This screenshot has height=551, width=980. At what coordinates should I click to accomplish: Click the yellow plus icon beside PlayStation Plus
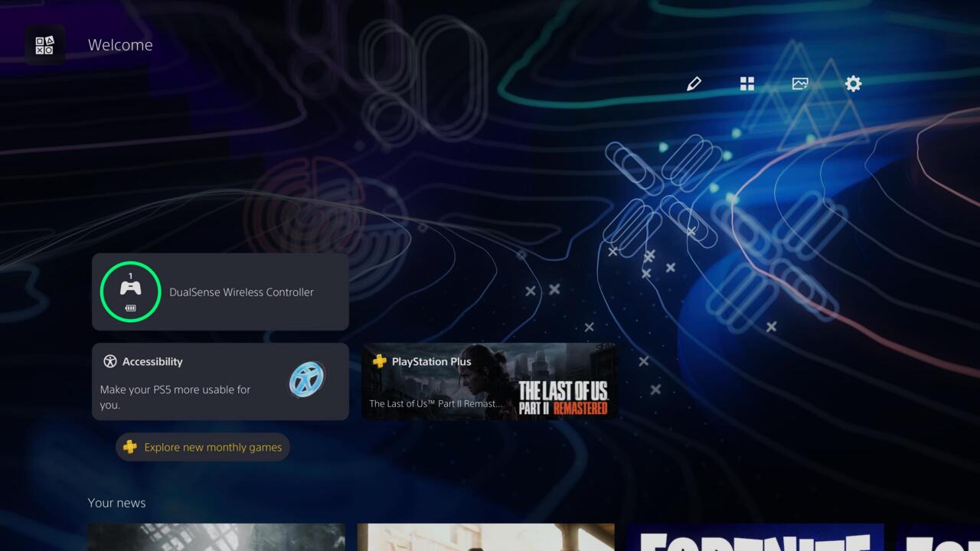(379, 361)
